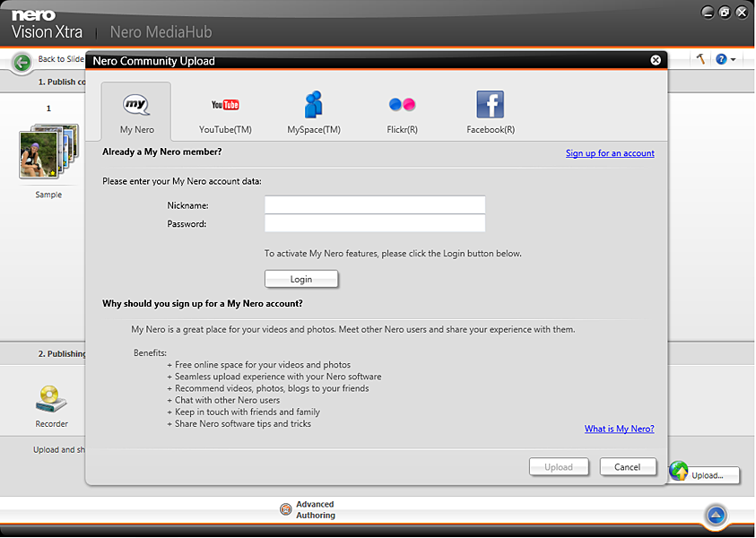
Task: Follow the Sign up for an account link
Action: click(610, 153)
